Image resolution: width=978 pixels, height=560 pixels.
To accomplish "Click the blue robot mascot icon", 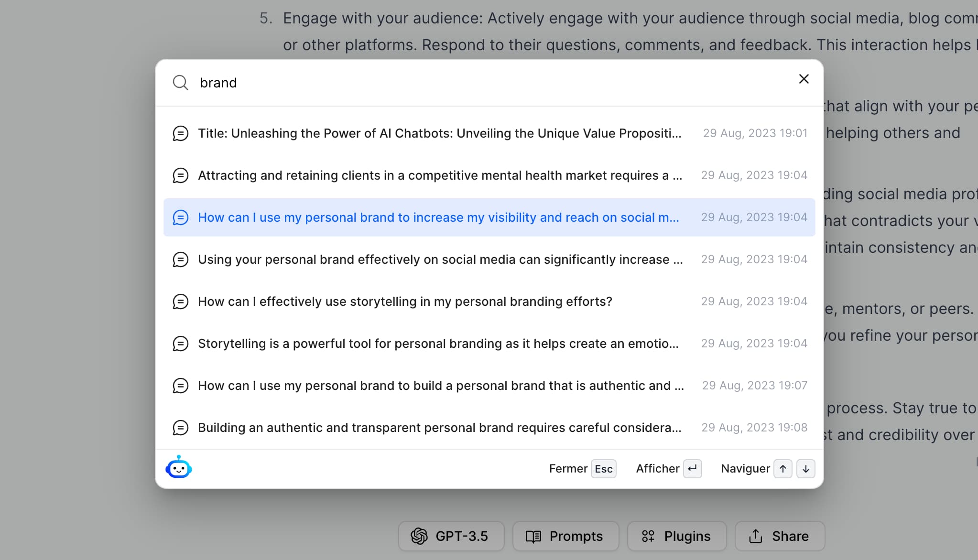I will pos(179,467).
